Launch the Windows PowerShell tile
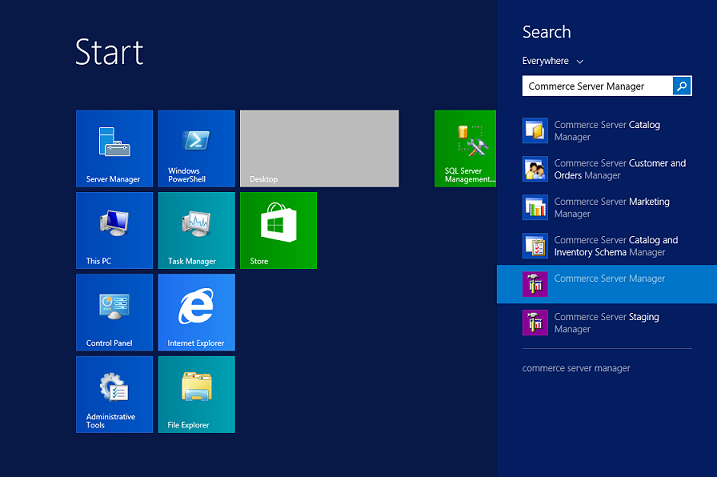 [x=196, y=148]
